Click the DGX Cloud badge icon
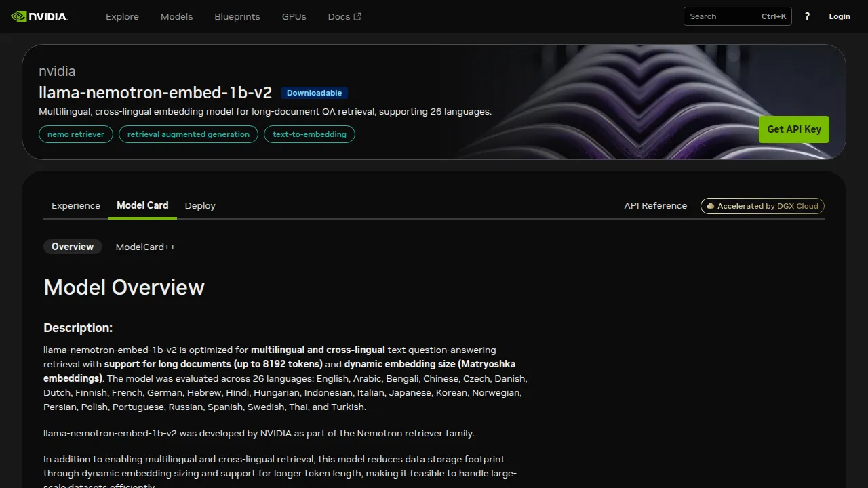This screenshot has width=868, height=488. (710, 206)
